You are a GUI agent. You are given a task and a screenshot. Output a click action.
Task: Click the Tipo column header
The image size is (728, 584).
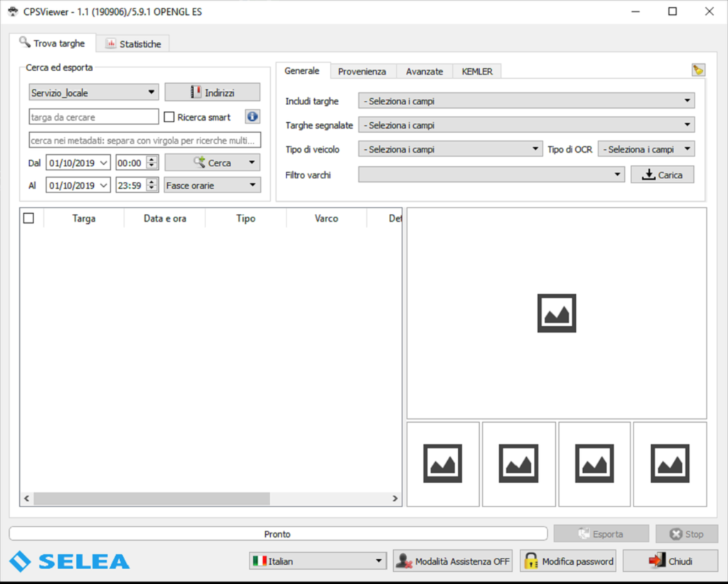(245, 218)
